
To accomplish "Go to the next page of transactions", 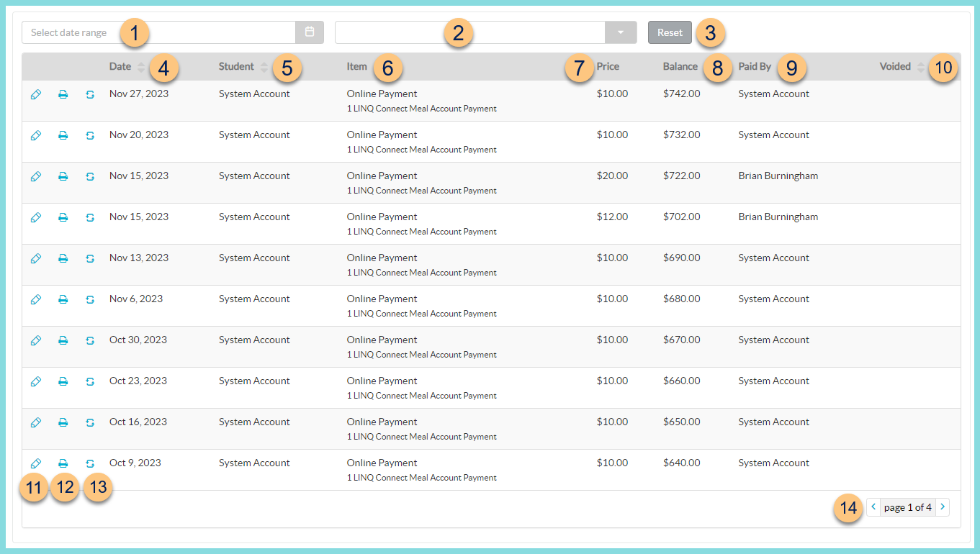I will click(943, 507).
